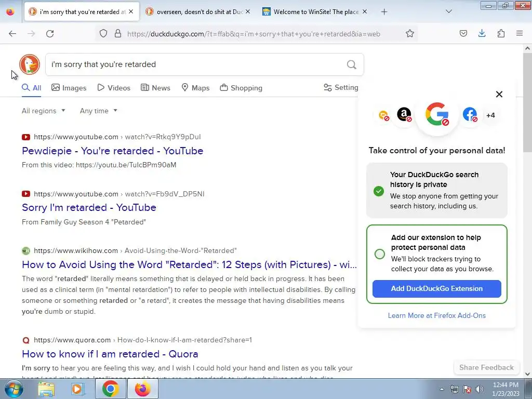
Task: Toggle the empty circle for Add our extension
Action: (380, 254)
